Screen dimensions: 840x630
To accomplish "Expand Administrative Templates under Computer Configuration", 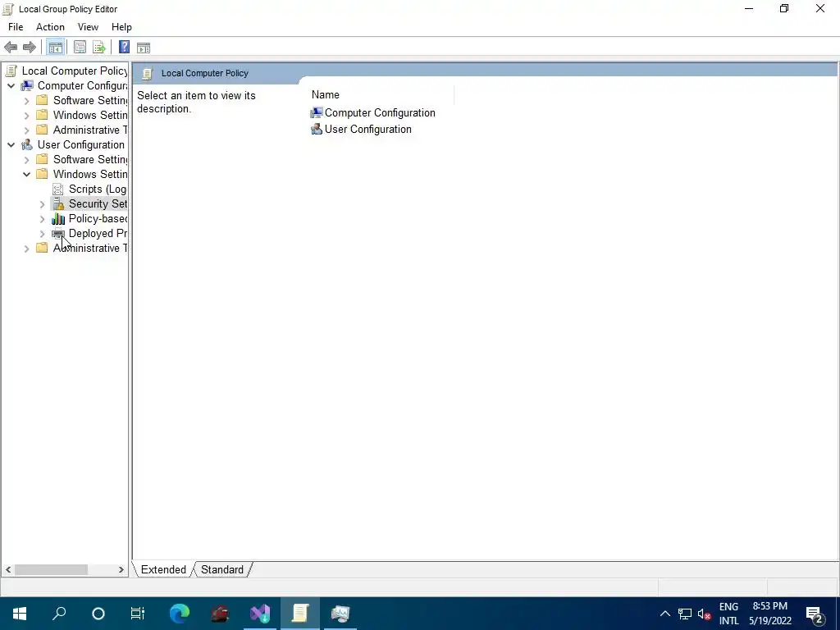I will pyautogui.click(x=27, y=130).
